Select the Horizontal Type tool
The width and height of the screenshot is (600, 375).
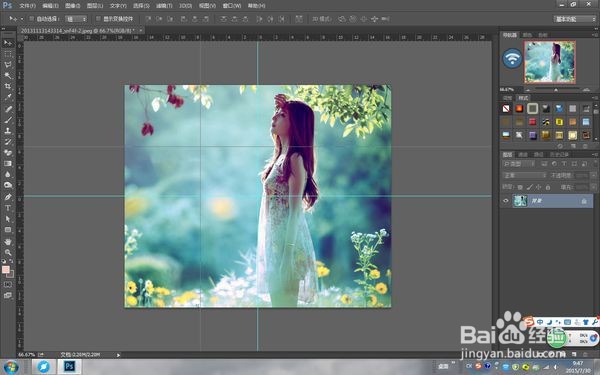coord(8,208)
